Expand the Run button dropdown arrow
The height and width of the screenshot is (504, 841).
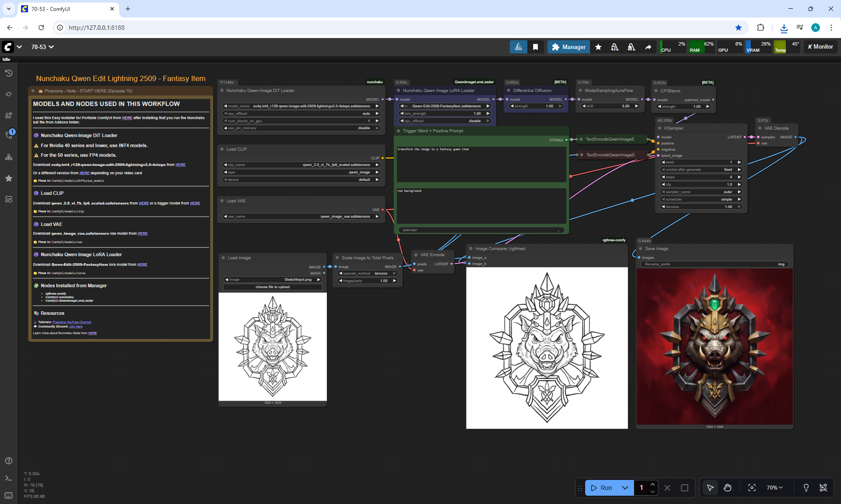click(625, 488)
